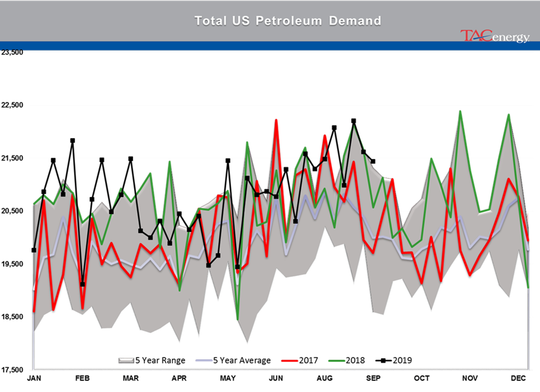This screenshot has height=392, width=540.
Task: Click the AUG x-axis label
Action: [325, 378]
